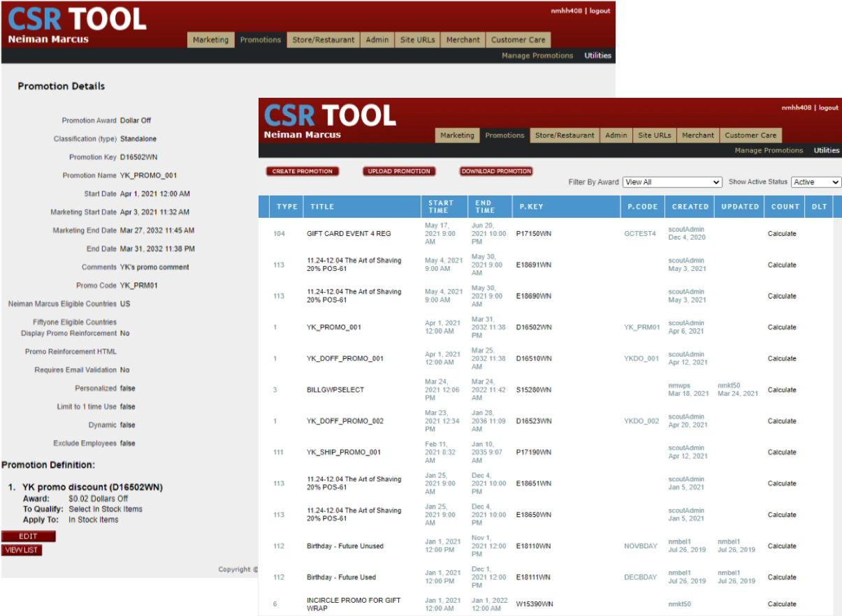The height and width of the screenshot is (616, 842).
Task: Open the Store/Restaurant tab in the promotions list window
Action: pyautogui.click(x=565, y=135)
